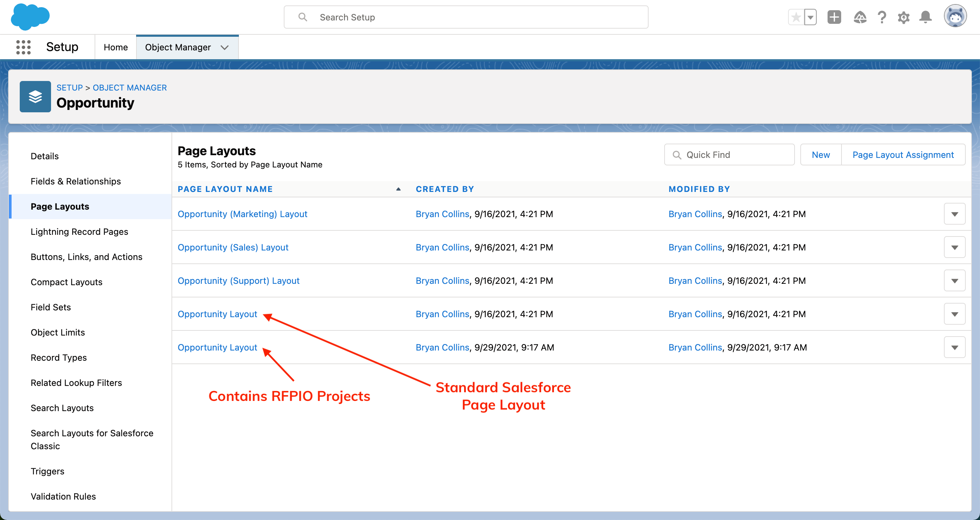Click the Favorites star icon
The width and height of the screenshot is (980, 520).
pos(796,17)
